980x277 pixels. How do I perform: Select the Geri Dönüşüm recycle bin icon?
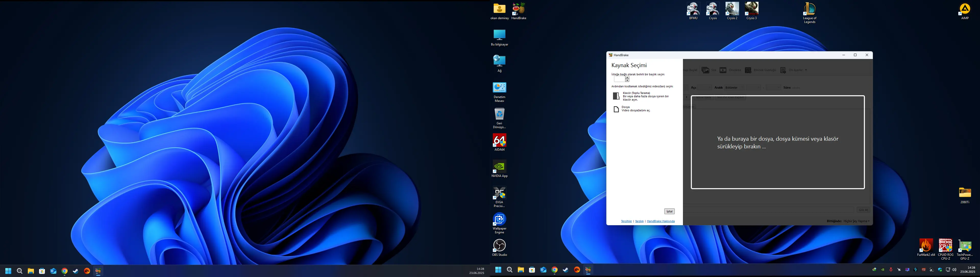(499, 118)
